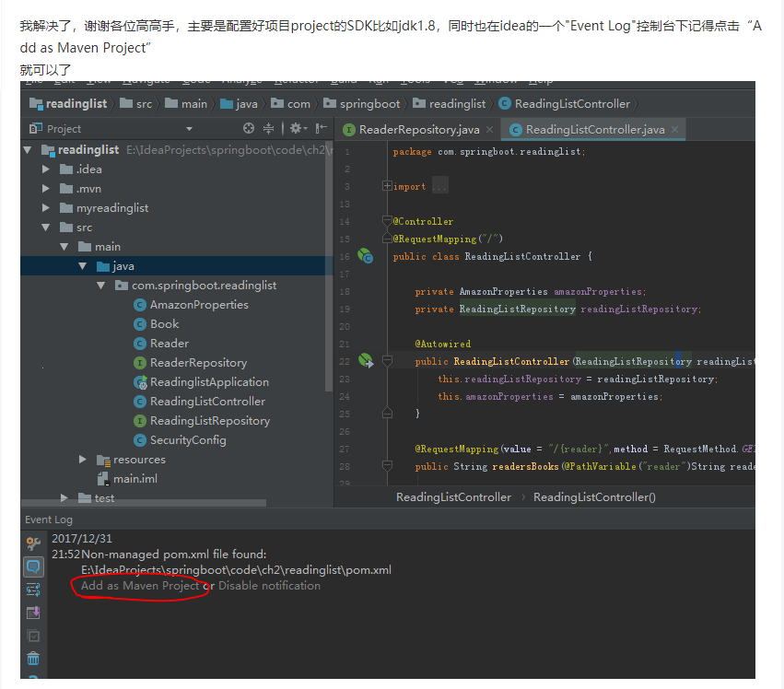Collapse the java folder node

pyautogui.click(x=83, y=266)
